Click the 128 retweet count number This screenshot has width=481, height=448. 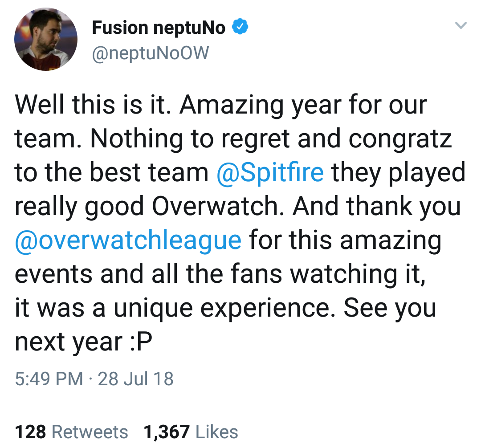(30, 432)
